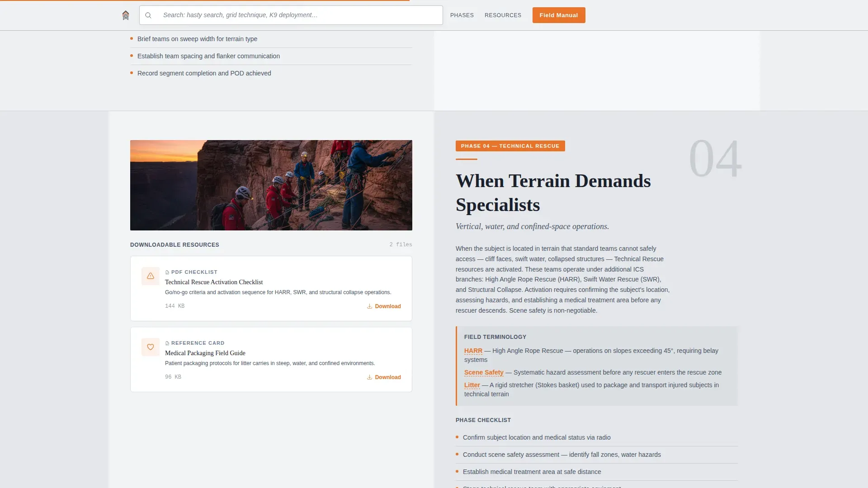The height and width of the screenshot is (488, 868).
Task: Click the PHASE CHECKLIST heading
Action: coord(483,420)
